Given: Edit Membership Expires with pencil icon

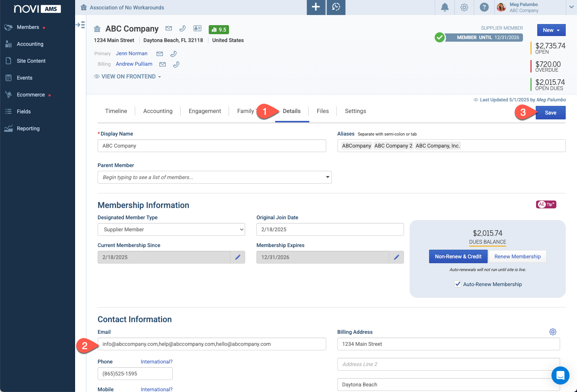Looking at the screenshot, I should [x=396, y=257].
